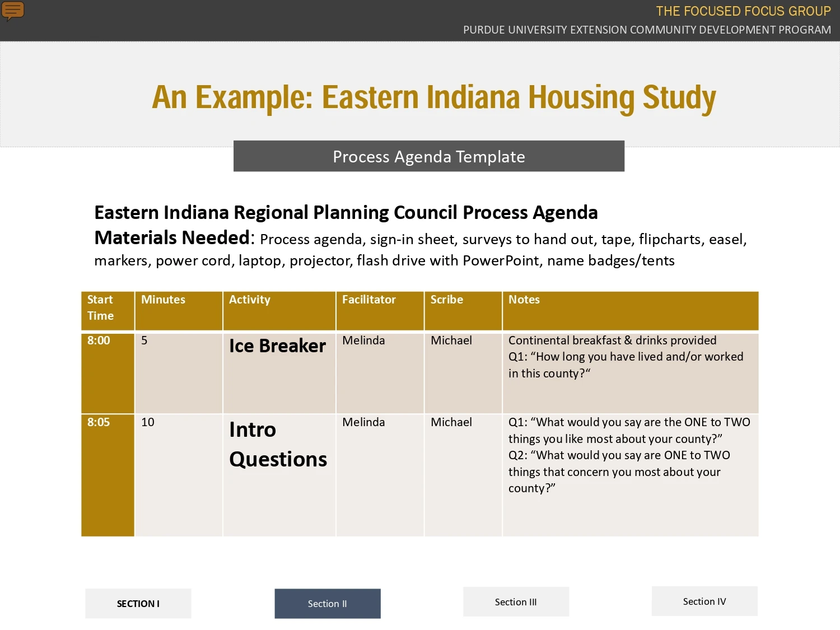Go to SECTION I button
This screenshot has height=630, width=840.
pos(138,603)
